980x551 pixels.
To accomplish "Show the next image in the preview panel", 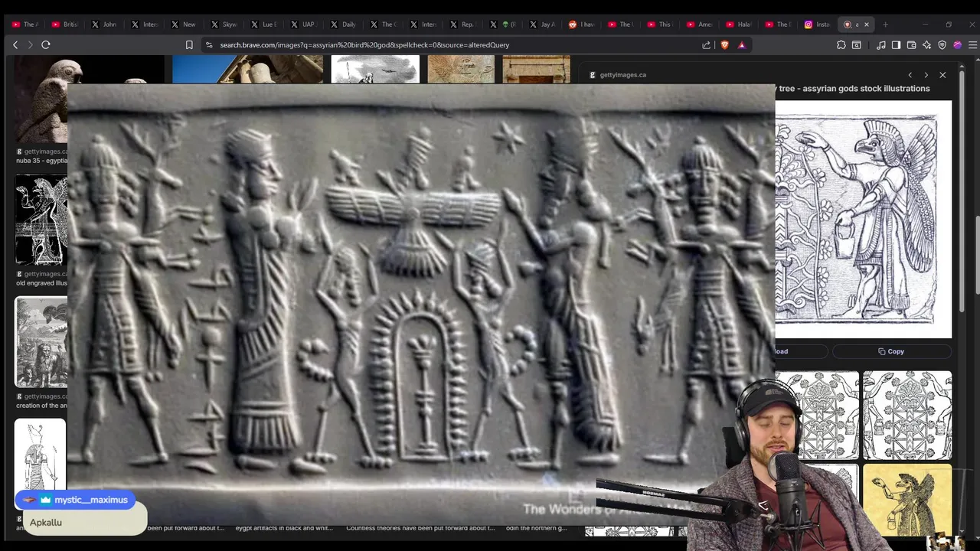I will click(x=926, y=75).
